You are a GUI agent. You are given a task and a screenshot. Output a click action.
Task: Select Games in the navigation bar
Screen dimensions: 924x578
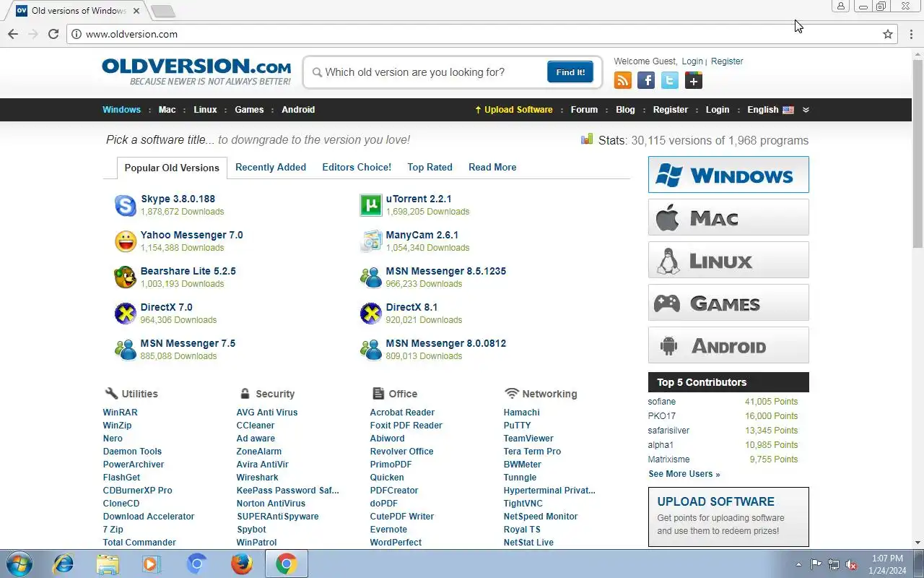tap(249, 110)
